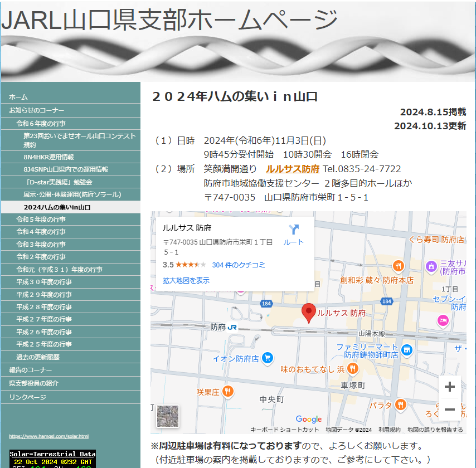Click the パラタ restaurant marker
The height and width of the screenshot is (468, 476).
tap(400, 405)
